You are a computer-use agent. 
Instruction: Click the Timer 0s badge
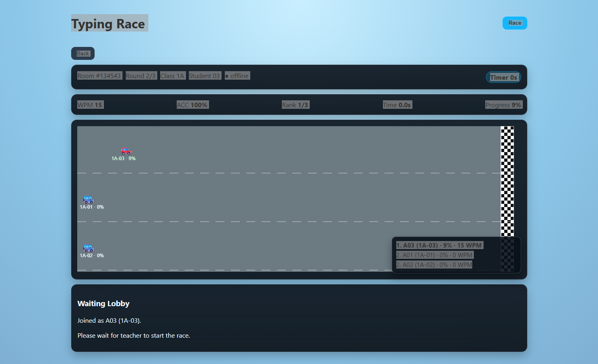point(503,77)
